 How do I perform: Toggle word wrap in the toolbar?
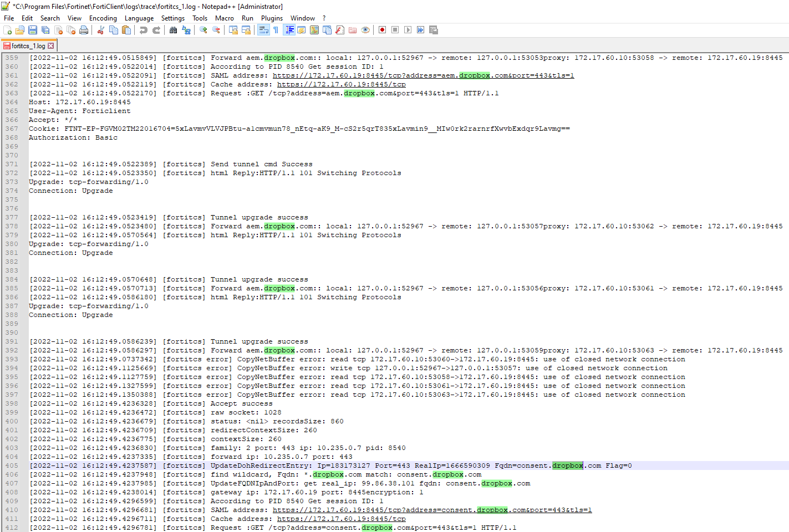tap(263, 30)
